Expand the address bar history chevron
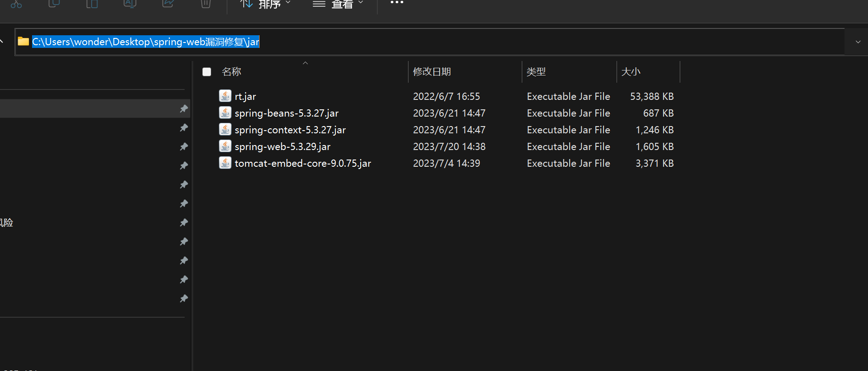The width and height of the screenshot is (868, 371). tap(858, 42)
